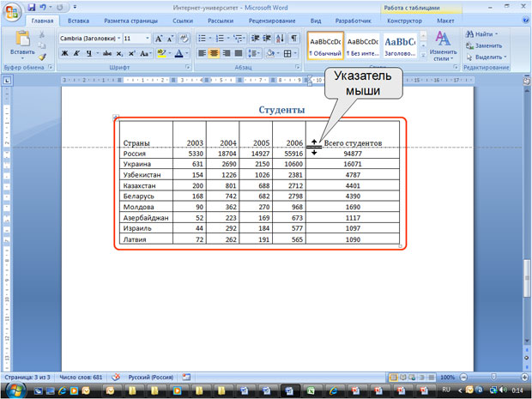Center align the paragraph text

pos(214,53)
